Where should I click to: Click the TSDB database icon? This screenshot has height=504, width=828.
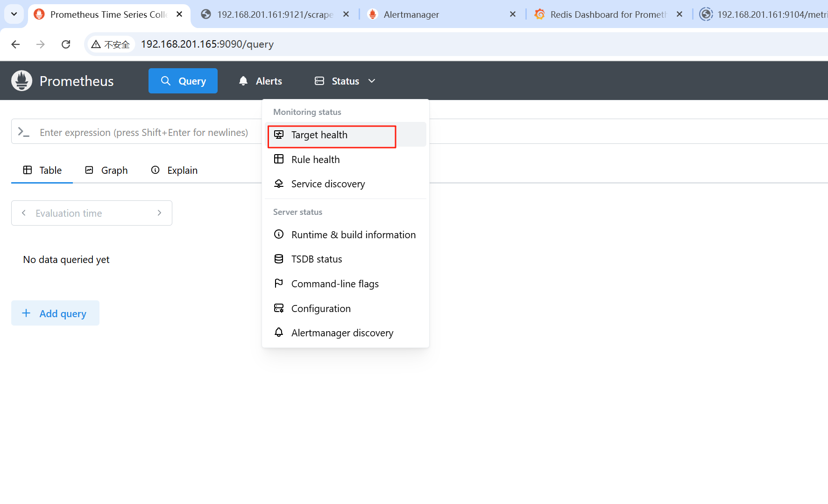(279, 259)
